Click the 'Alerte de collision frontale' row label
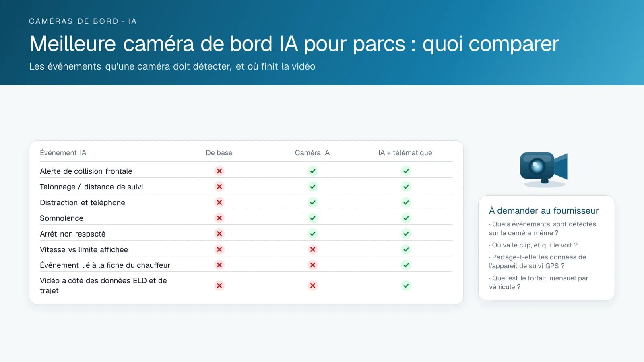 [86, 171]
